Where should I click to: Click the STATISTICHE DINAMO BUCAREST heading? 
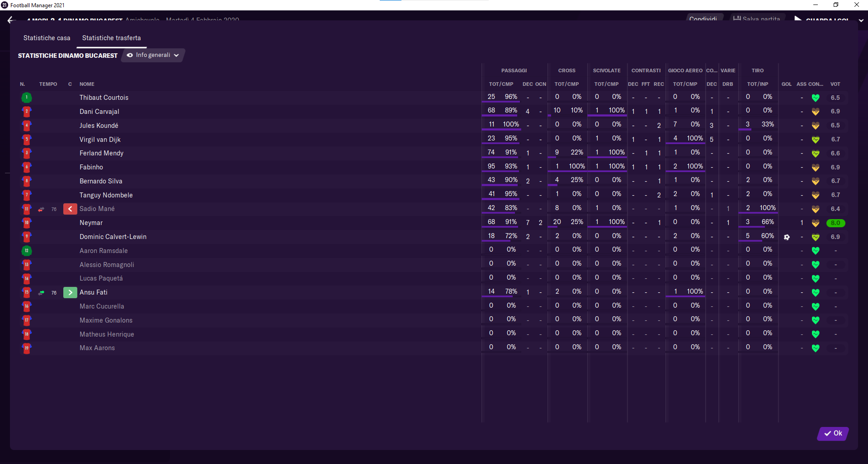tap(68, 56)
